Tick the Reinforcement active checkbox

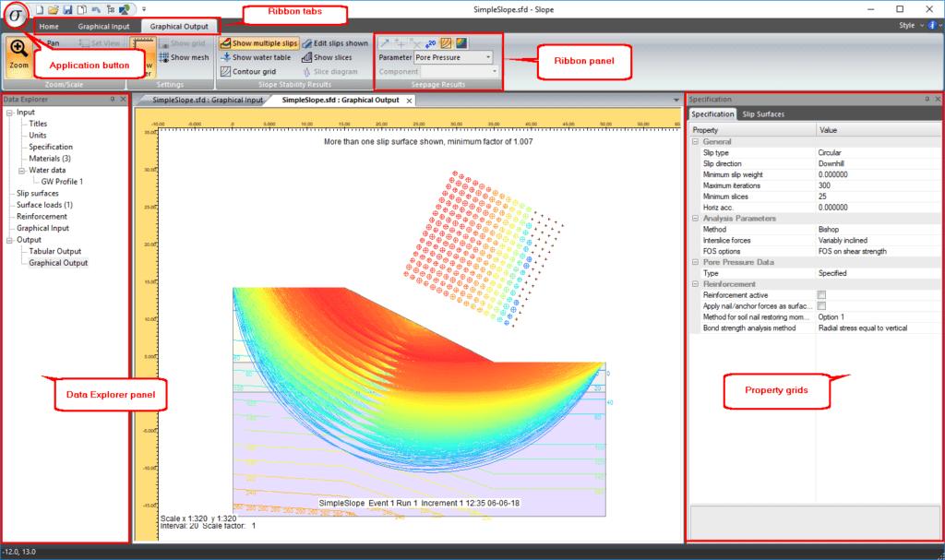coord(821,295)
